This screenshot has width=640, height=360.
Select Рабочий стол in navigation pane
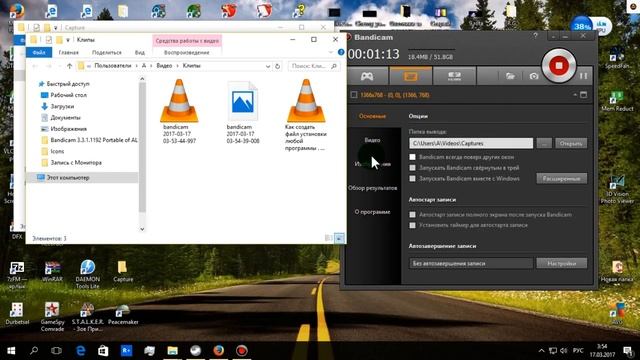(68, 95)
